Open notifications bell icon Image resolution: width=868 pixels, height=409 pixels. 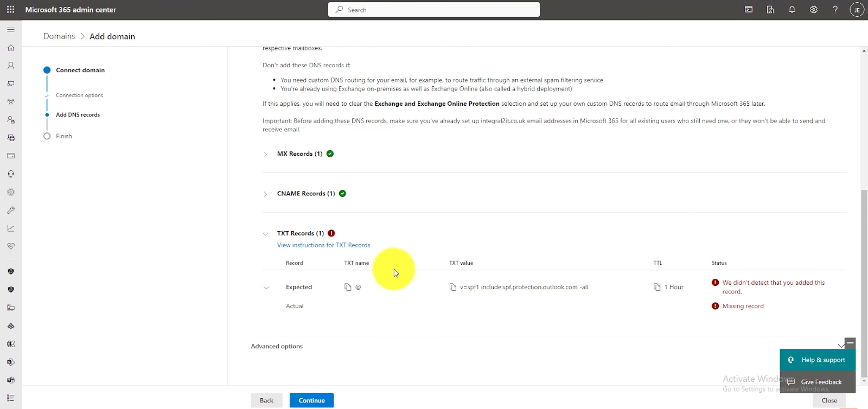point(792,10)
